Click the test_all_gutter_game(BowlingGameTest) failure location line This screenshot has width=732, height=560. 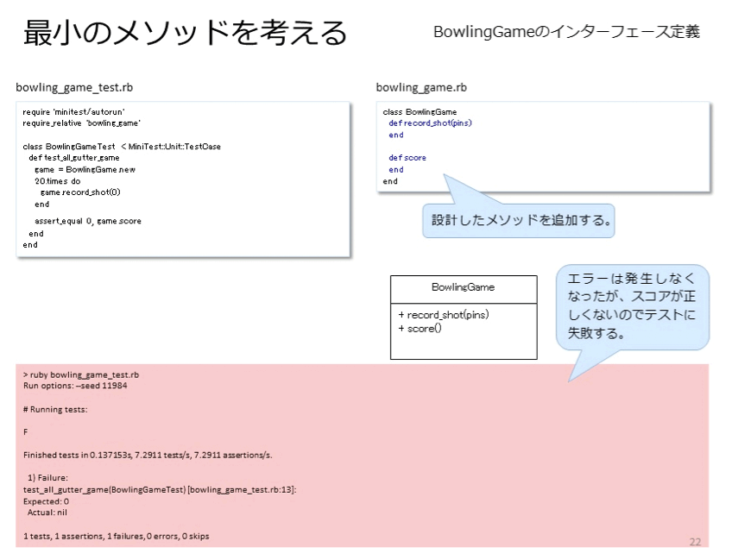click(160, 490)
